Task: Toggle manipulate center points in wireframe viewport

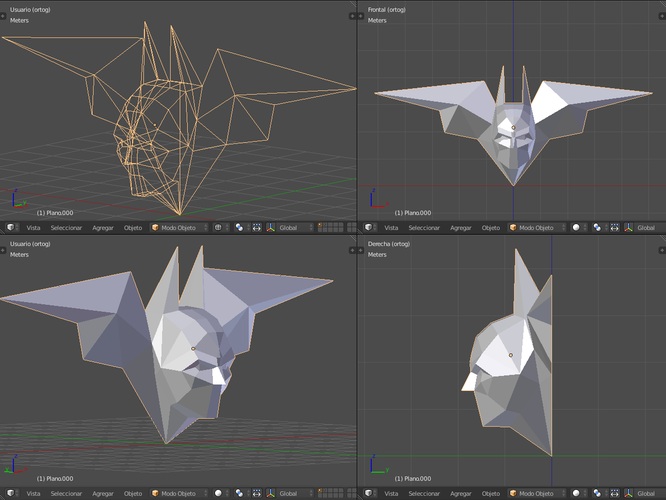Action: click(x=257, y=228)
